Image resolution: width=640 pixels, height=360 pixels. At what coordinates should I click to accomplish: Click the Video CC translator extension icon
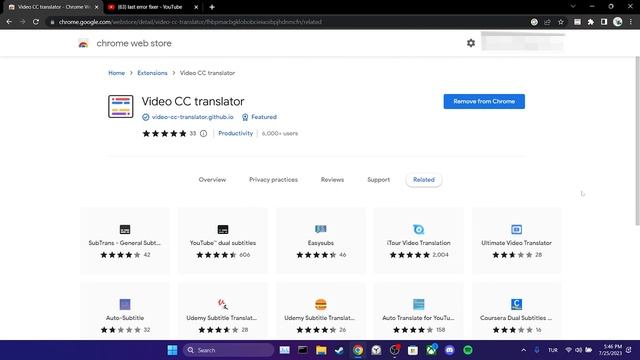point(121,106)
